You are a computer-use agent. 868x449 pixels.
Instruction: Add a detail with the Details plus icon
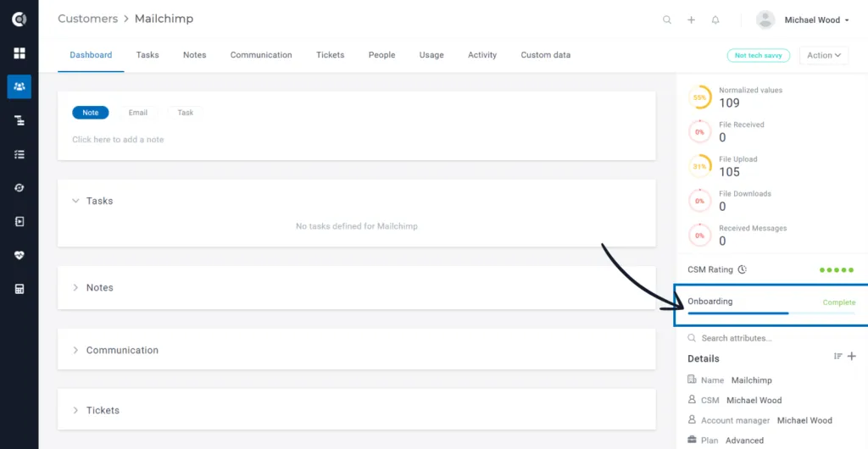pos(852,357)
